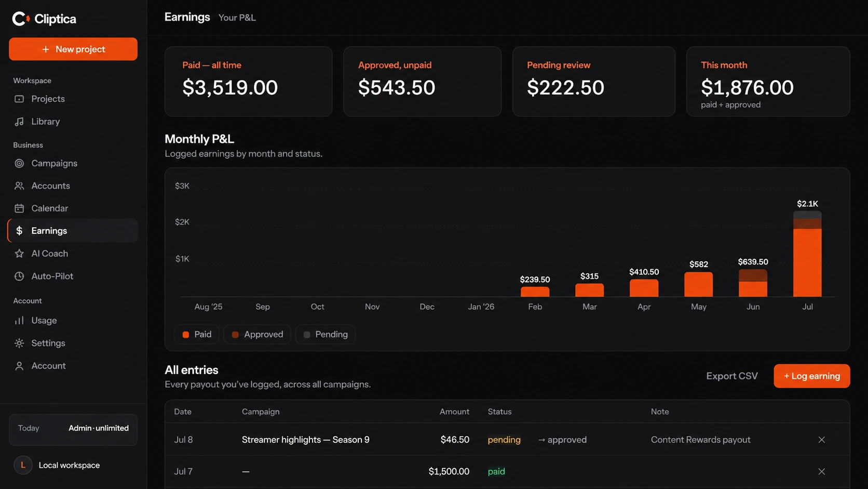This screenshot has height=489, width=868.
Task: Click the pending status of Jul 8 entry
Action: [504, 440]
